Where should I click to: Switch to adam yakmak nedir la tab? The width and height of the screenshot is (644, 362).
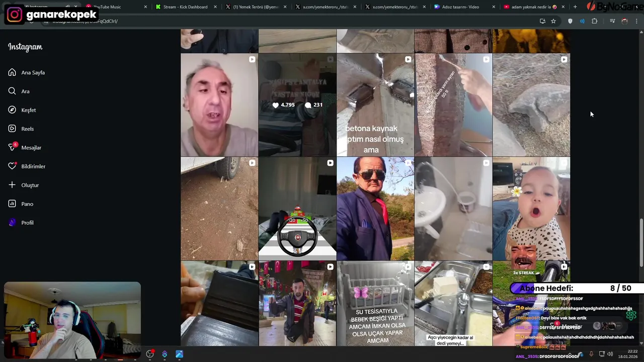coord(533,7)
